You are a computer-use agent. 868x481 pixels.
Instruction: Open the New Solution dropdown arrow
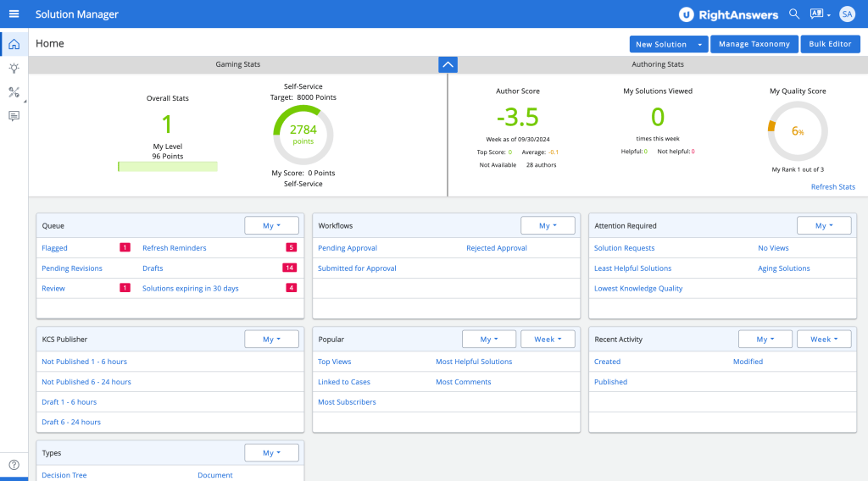tap(700, 44)
